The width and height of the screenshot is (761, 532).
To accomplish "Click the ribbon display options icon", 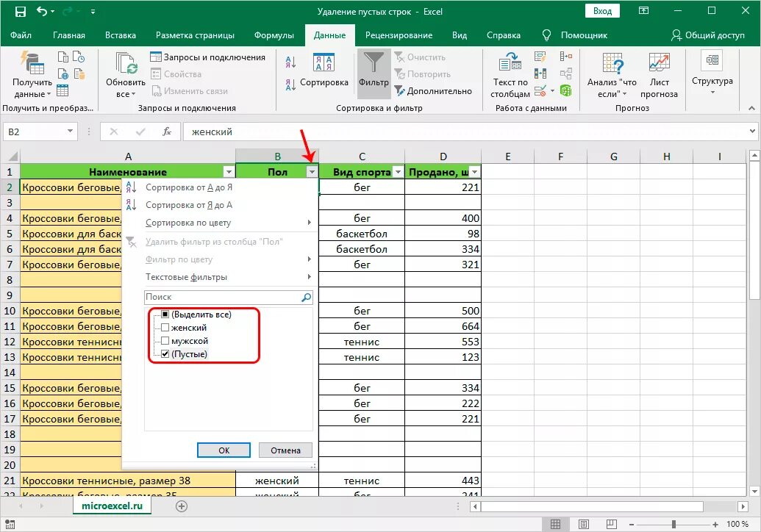I will click(643, 11).
